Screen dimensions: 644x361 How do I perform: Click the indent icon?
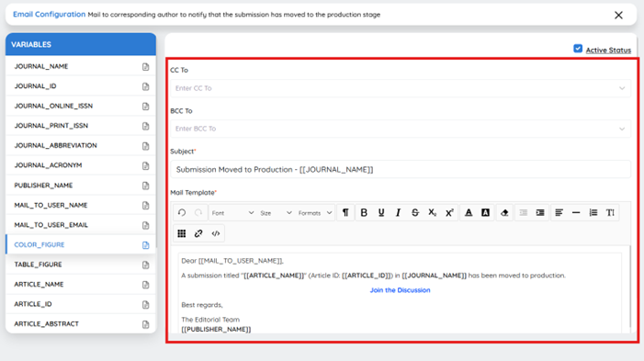540,213
